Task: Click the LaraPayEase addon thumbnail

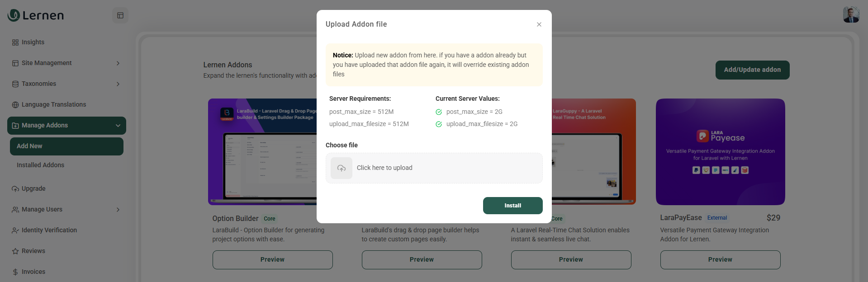Action: (720, 152)
